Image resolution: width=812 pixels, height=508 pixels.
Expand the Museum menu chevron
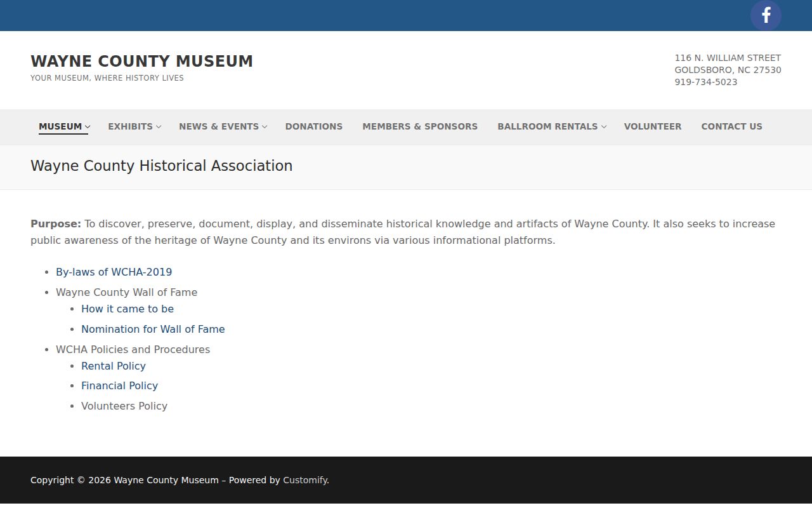88,127
